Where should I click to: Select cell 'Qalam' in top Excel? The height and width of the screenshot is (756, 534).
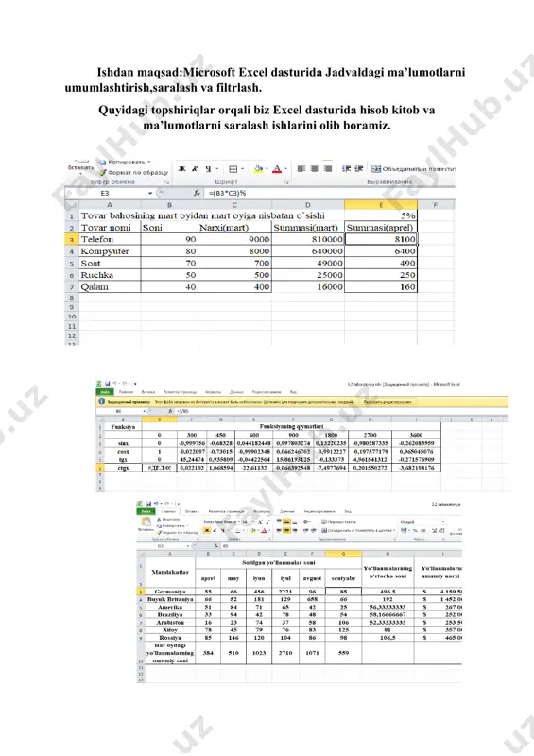(x=110, y=287)
